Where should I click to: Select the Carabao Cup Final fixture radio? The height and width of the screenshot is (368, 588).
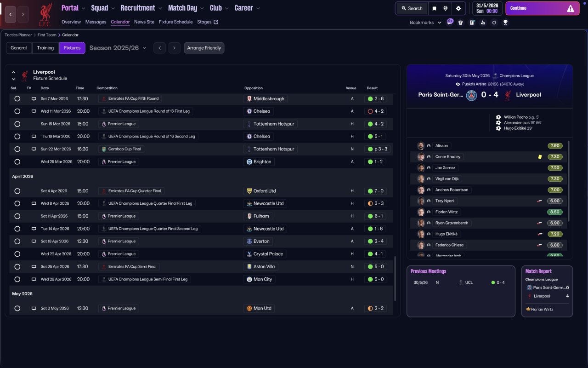(x=17, y=149)
